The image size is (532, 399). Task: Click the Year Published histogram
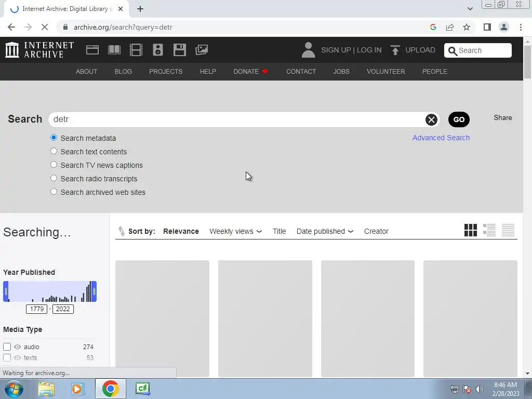click(x=50, y=291)
